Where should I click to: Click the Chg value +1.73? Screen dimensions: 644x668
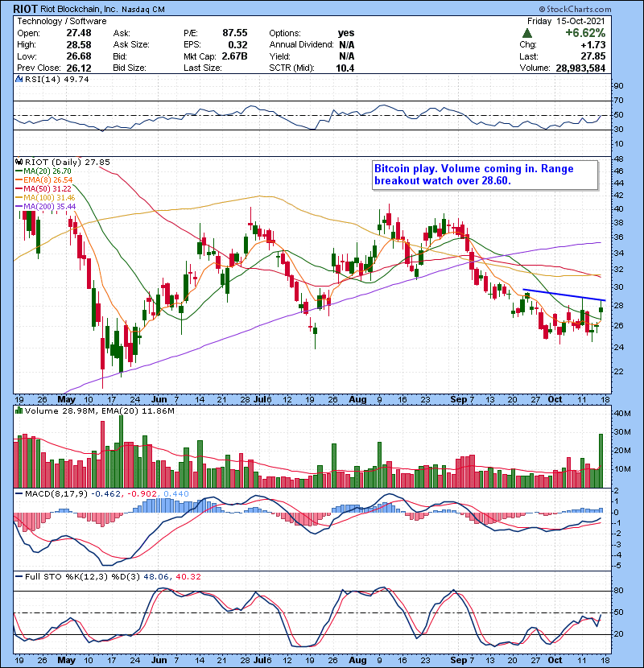click(592, 44)
